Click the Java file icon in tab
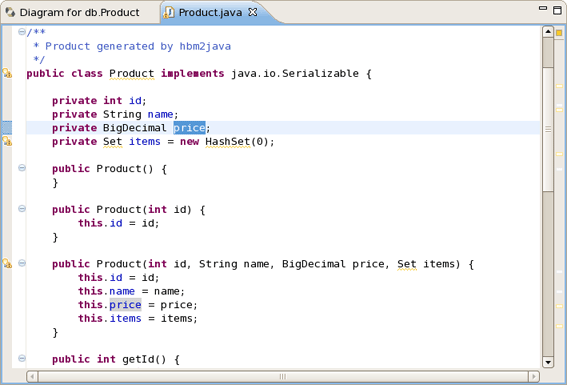 [168, 13]
